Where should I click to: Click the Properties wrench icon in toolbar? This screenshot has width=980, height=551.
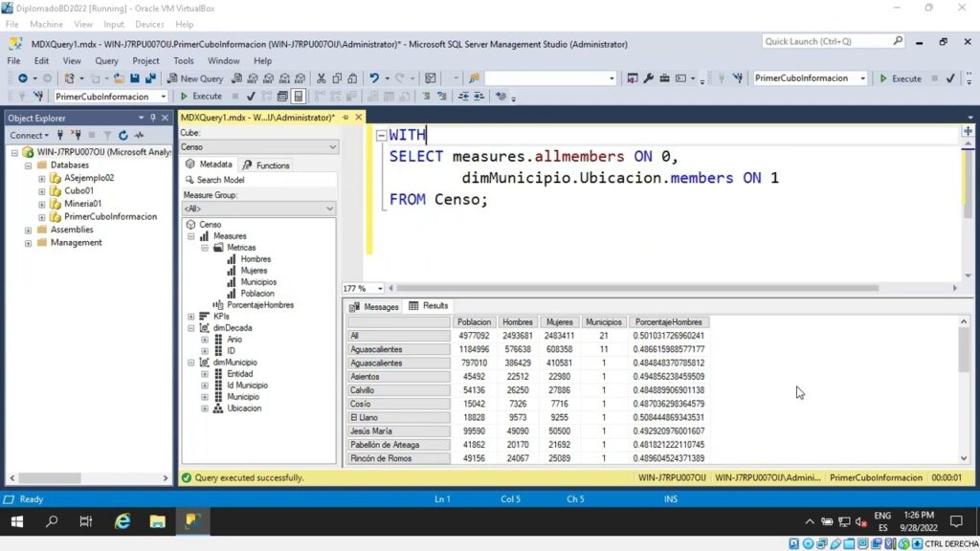(x=648, y=78)
